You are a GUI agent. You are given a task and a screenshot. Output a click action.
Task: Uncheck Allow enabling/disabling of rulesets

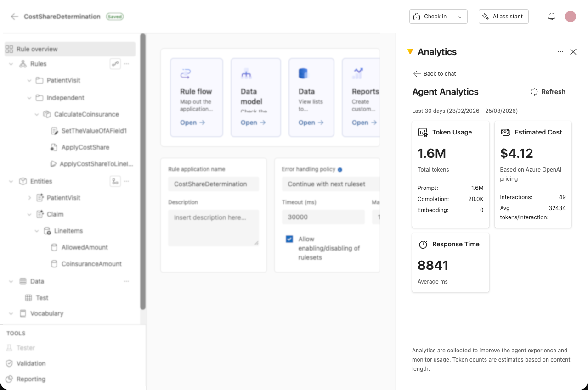point(289,239)
